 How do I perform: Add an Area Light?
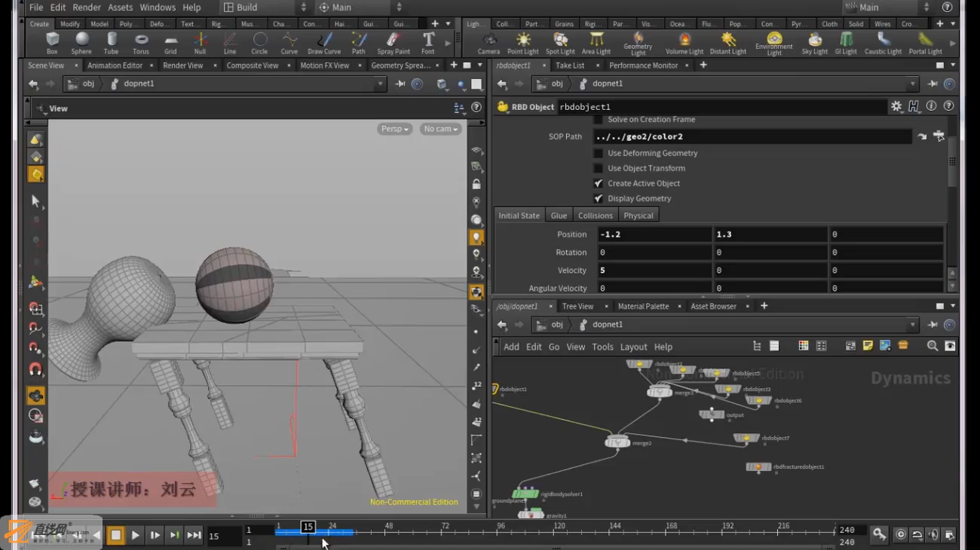coord(596,43)
